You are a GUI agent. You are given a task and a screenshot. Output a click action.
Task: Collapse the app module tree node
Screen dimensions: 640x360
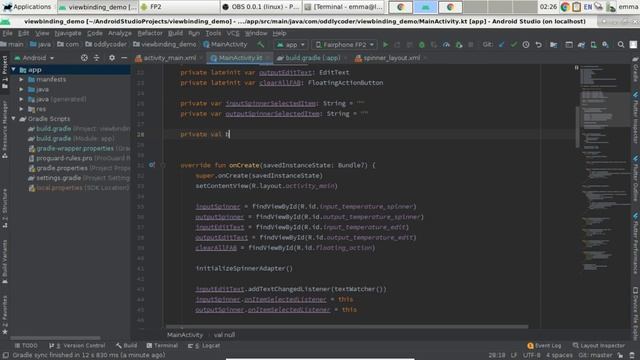(13, 70)
